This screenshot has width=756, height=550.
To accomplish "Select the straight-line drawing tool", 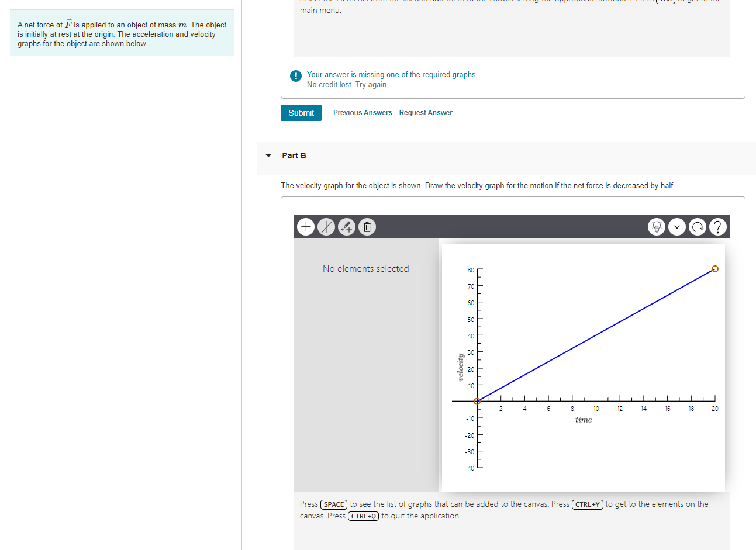I will coord(326,227).
